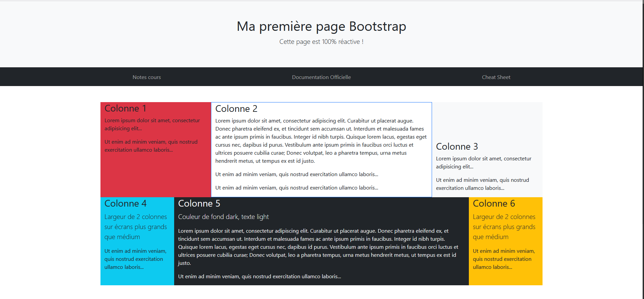This screenshot has width=644, height=299.
Task: Click the long Lorem ipsum paragraph in Colonne 5
Action: (317, 247)
